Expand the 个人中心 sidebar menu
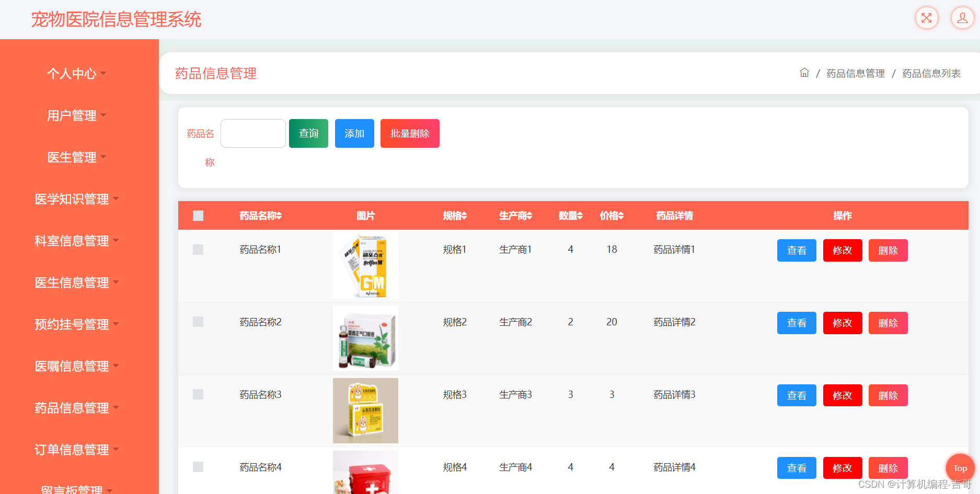 77,74
